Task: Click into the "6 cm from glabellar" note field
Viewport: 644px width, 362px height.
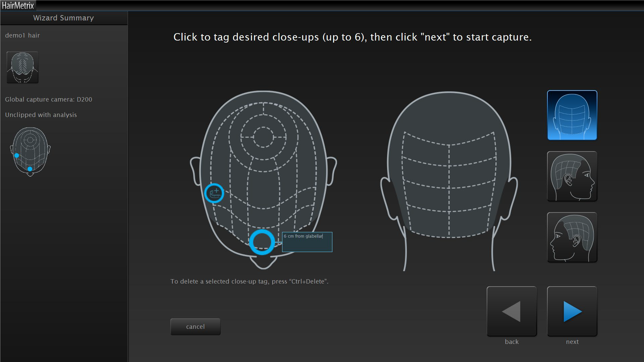Action: pyautogui.click(x=307, y=242)
